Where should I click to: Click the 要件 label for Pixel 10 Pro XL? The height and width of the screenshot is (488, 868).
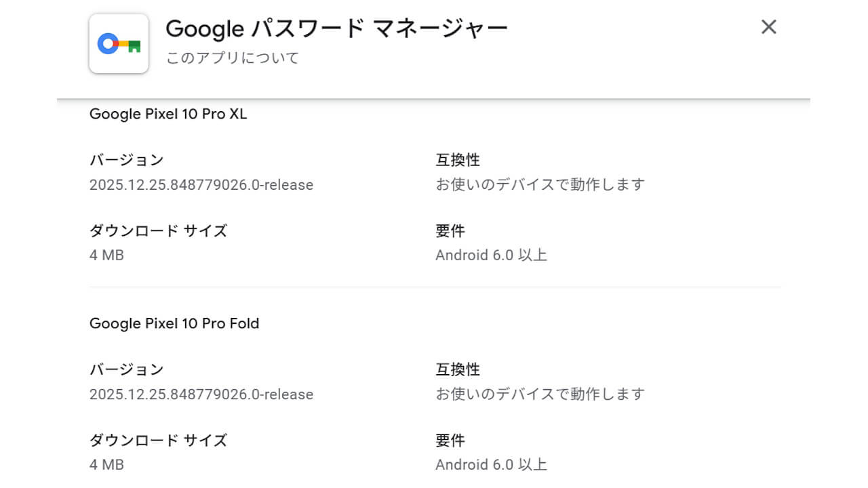pyautogui.click(x=449, y=230)
